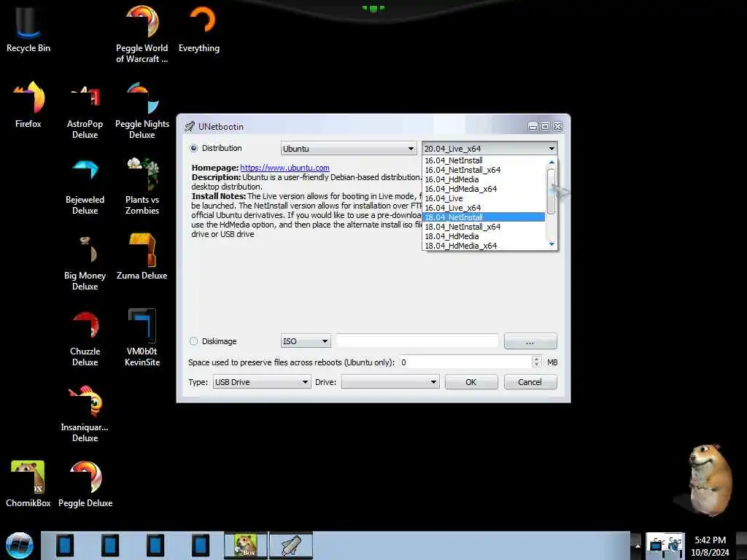This screenshot has width=747, height=560.
Task: Show hidden system tray icons arrow
Action: tap(637, 545)
